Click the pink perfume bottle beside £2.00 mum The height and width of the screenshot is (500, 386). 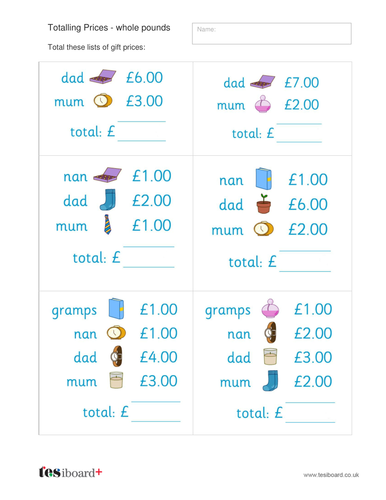pos(263,104)
